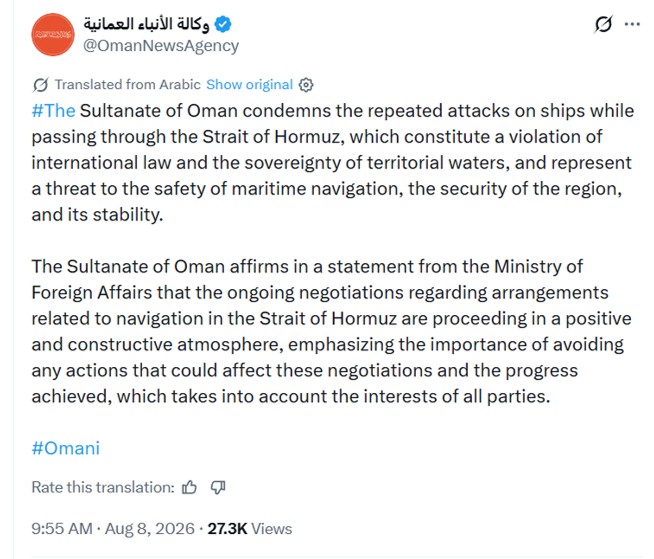Viewport: 654px width, 559px height.
Task: Click the 27.3K Views count
Action: click(x=250, y=529)
